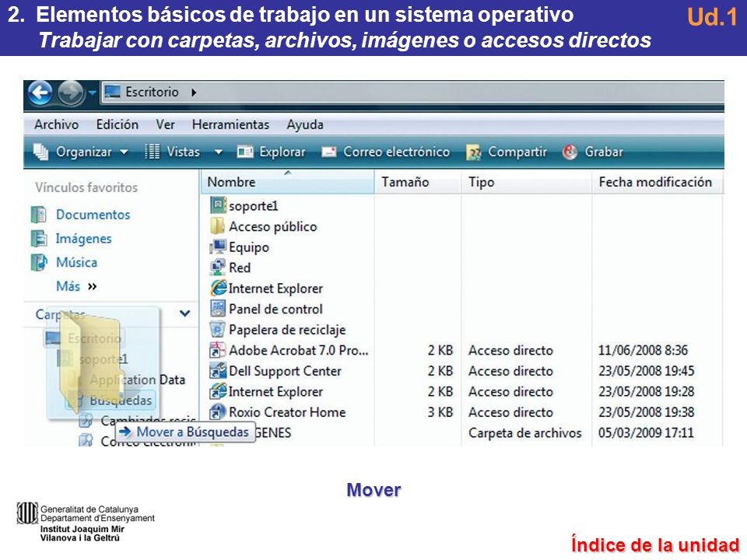Select the Papelera de reciclaje icon
Viewport: 747px width, 560px height.
(x=217, y=329)
